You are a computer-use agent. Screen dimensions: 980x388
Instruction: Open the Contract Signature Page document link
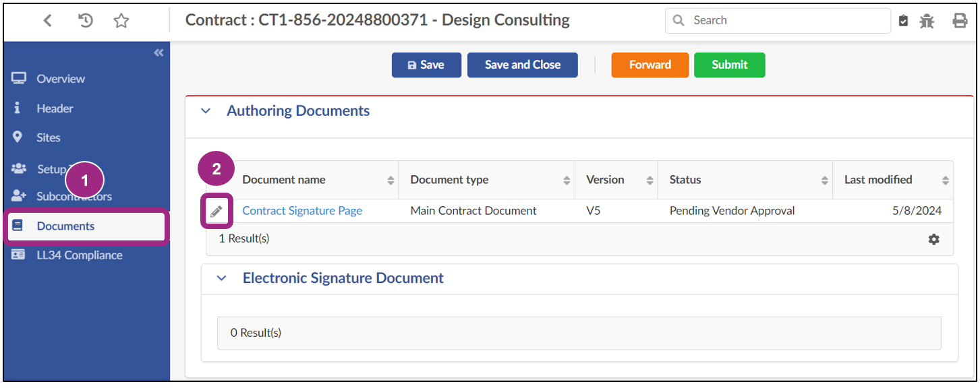[302, 210]
